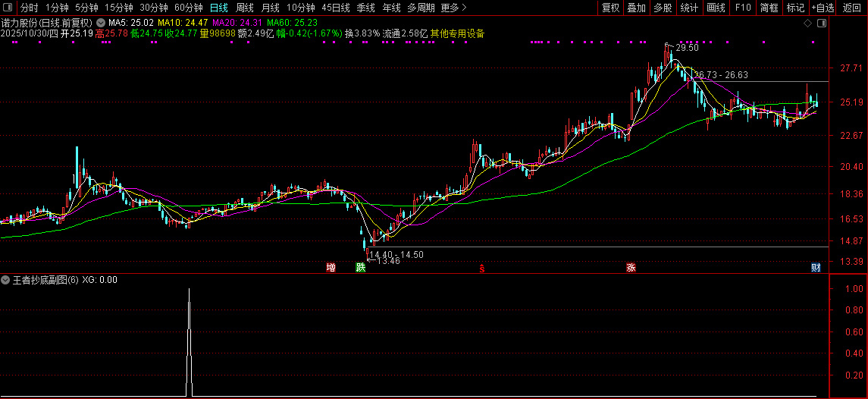The height and width of the screenshot is (399, 868).
Task: Expand the 王者抄底副图 indicator dropdown arrow
Action: click(x=6, y=280)
